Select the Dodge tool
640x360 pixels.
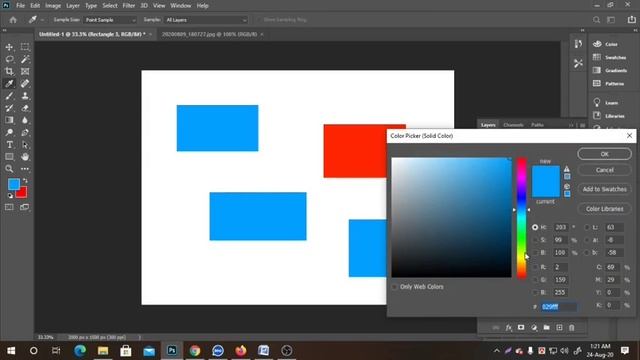coord(9,132)
